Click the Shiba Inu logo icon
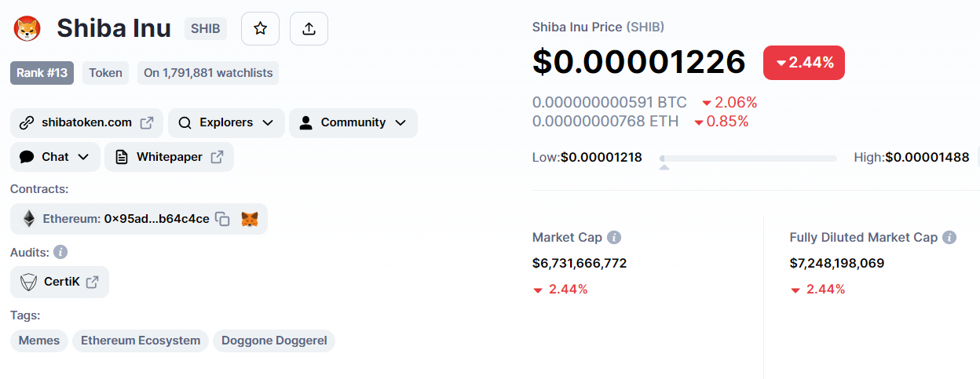980x379 pixels. click(27, 29)
